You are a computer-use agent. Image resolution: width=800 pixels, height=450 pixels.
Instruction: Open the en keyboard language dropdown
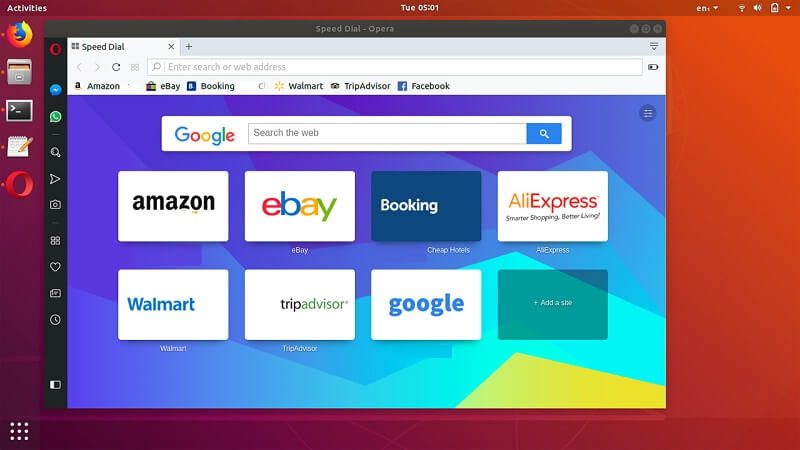(706, 8)
